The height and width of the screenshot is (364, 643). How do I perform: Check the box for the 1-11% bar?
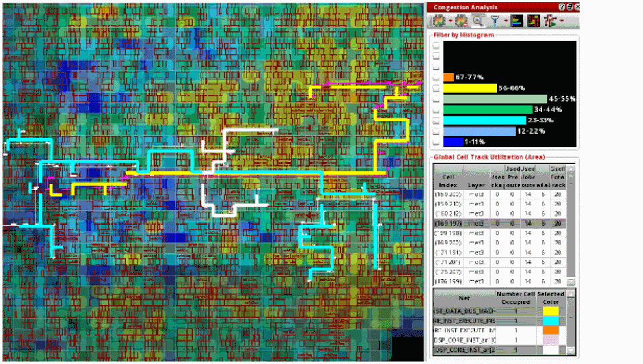(x=436, y=142)
